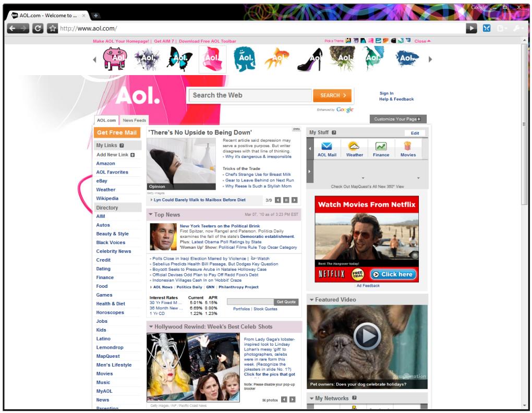Click the Netflix Click here ad button
Screen dimensions: 532x413
[393, 274]
